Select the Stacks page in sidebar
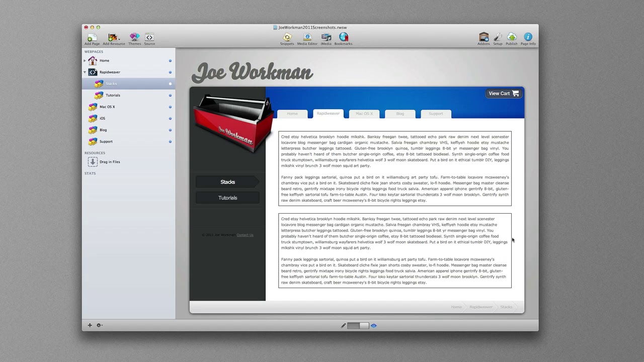 pyautogui.click(x=128, y=83)
